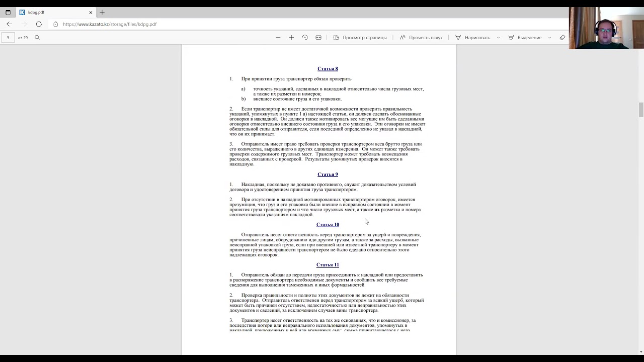Click the line "внешнее состояние груза и его упаковки."
Image resolution: width=644 pixels, height=362 pixels.
(297, 99)
